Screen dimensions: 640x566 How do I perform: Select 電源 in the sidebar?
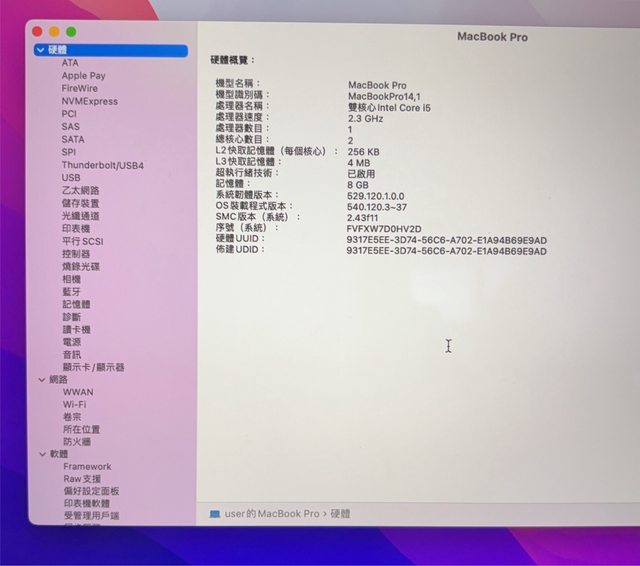(x=72, y=342)
